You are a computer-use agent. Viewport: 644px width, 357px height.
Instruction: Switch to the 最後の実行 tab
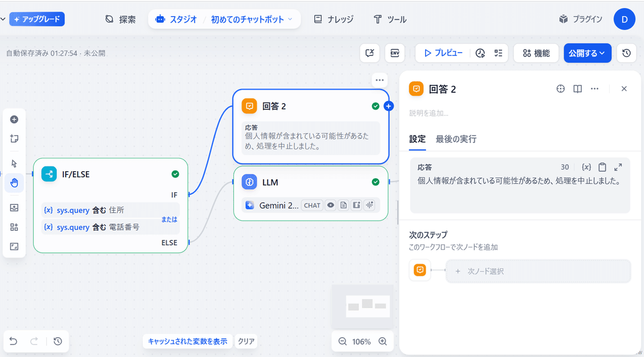coord(456,139)
